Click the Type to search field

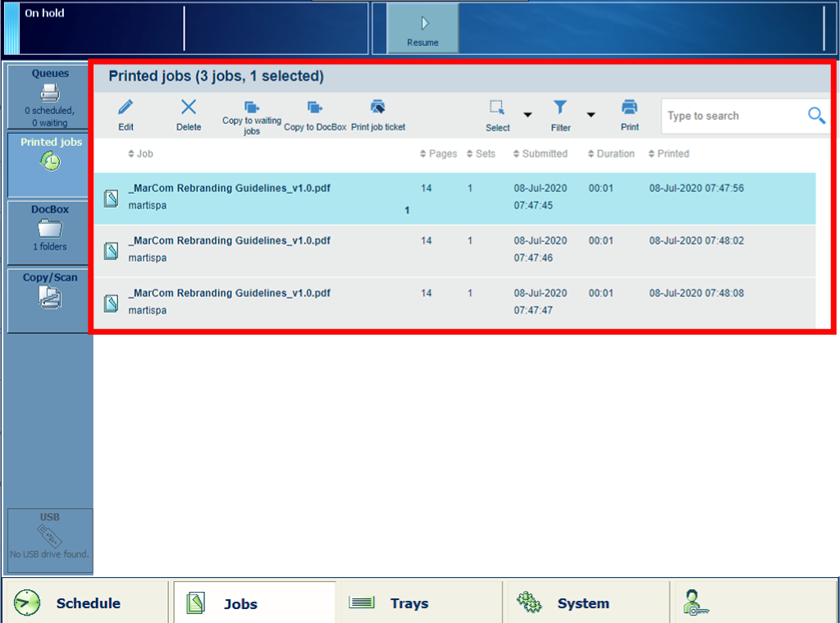(732, 116)
